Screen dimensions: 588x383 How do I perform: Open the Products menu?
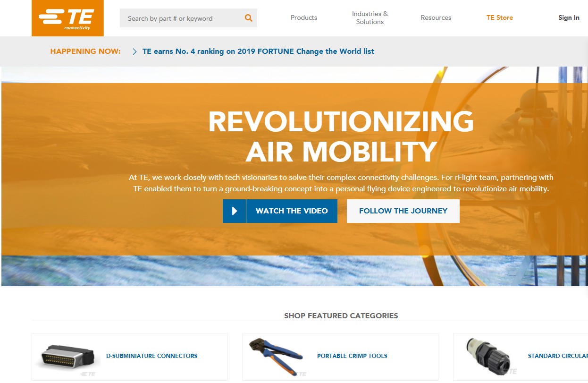[304, 18]
